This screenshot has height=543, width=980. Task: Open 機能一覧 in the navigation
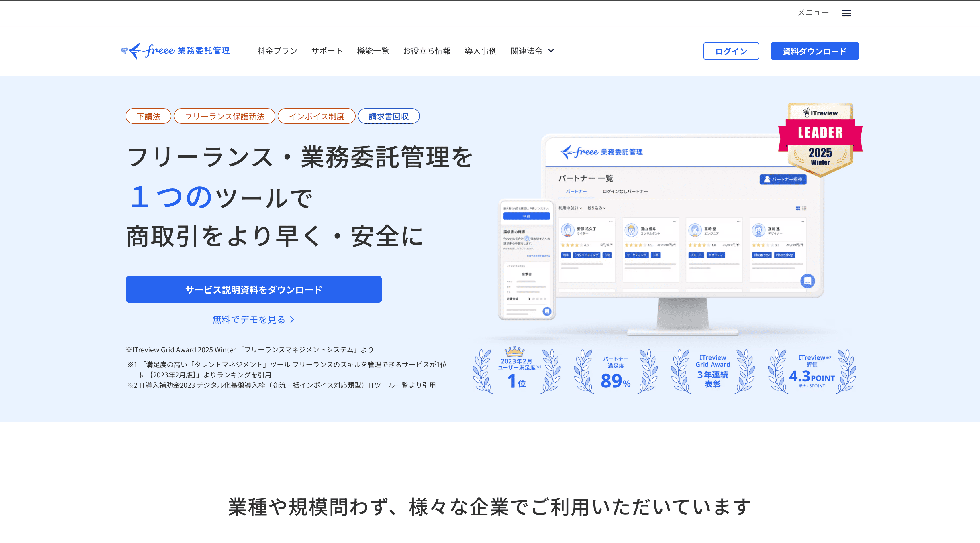373,51
